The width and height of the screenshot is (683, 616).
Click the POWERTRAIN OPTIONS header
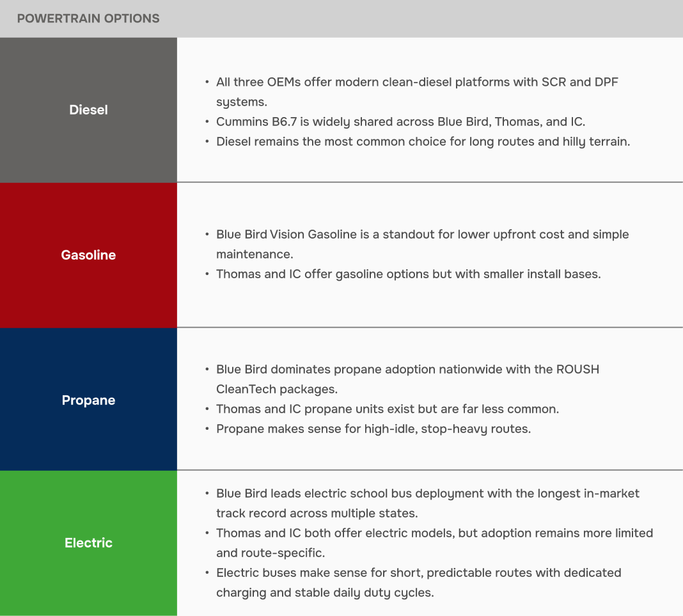(88, 19)
